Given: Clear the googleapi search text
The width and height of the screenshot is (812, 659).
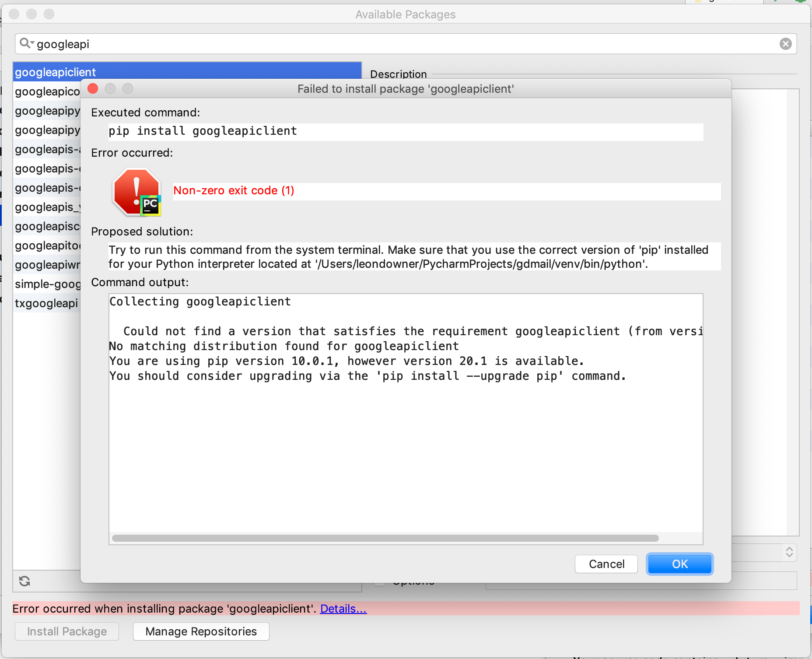Looking at the screenshot, I should click(x=785, y=44).
